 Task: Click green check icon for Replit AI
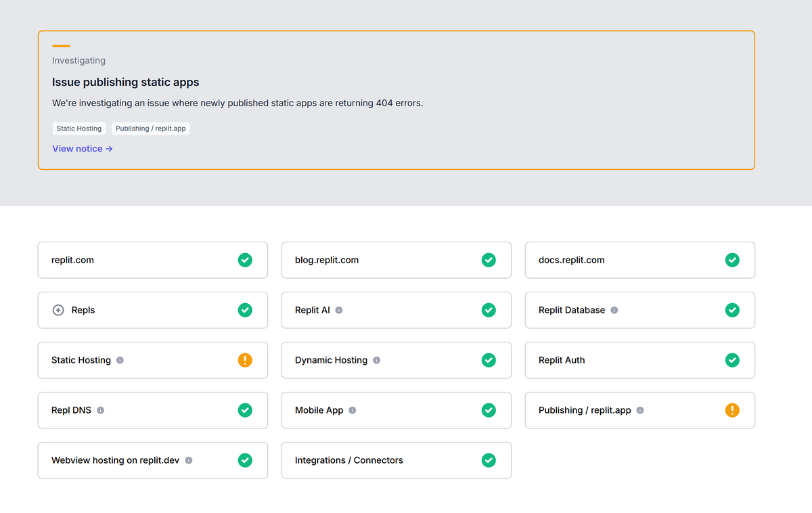click(489, 310)
